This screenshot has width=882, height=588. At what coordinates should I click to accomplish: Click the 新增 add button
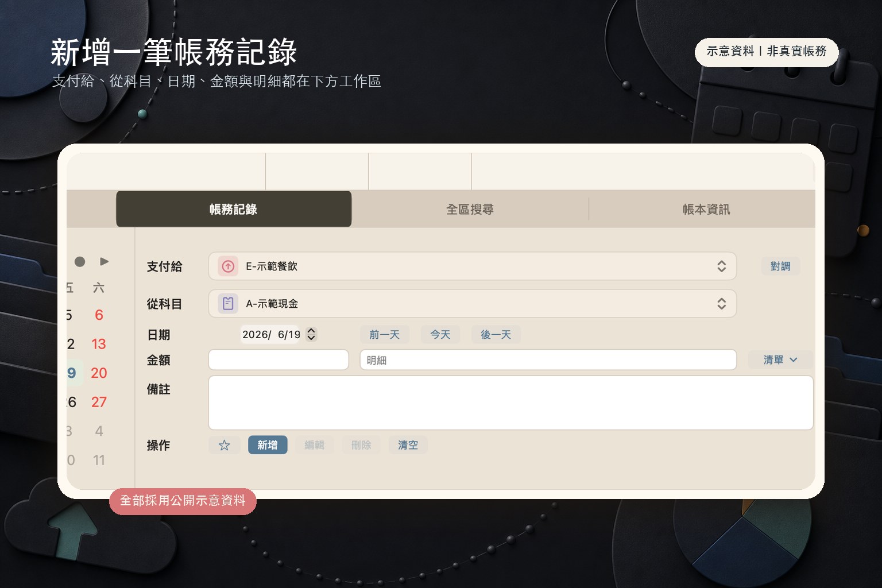coord(268,445)
